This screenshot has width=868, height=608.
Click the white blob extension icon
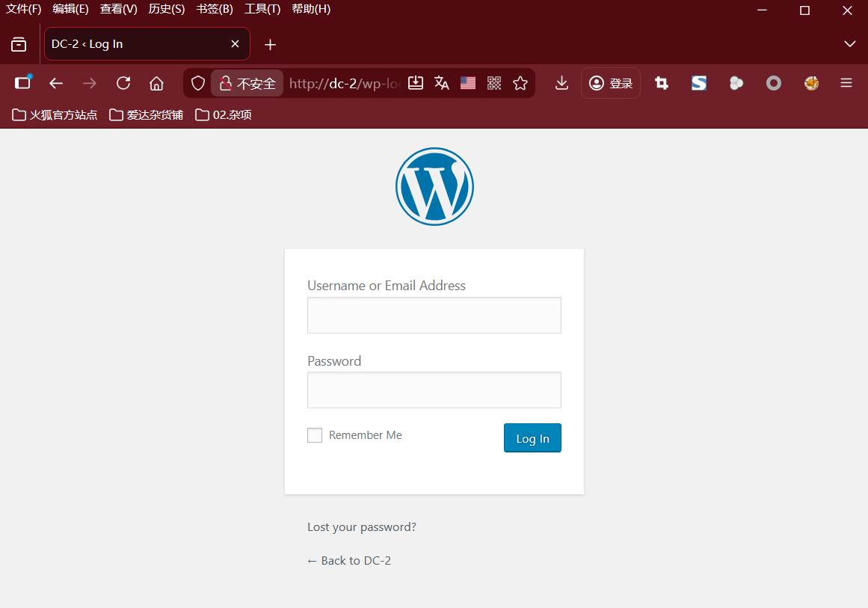tap(736, 83)
